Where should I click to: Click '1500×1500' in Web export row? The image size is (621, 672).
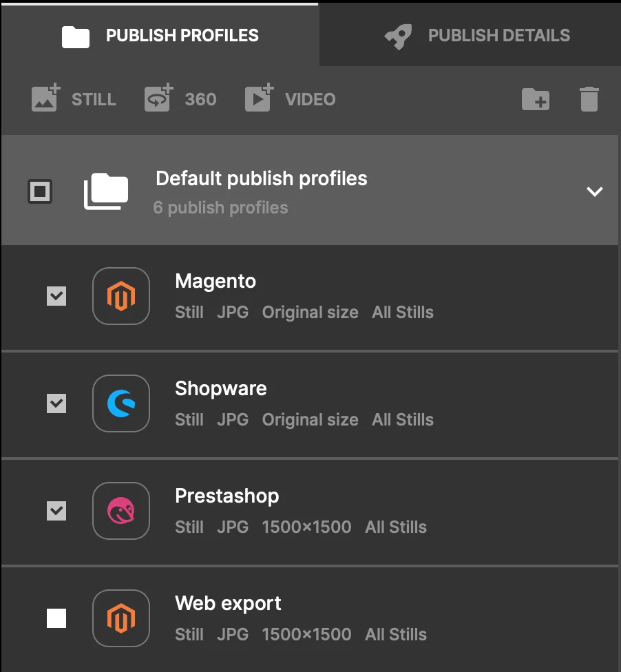tap(307, 634)
